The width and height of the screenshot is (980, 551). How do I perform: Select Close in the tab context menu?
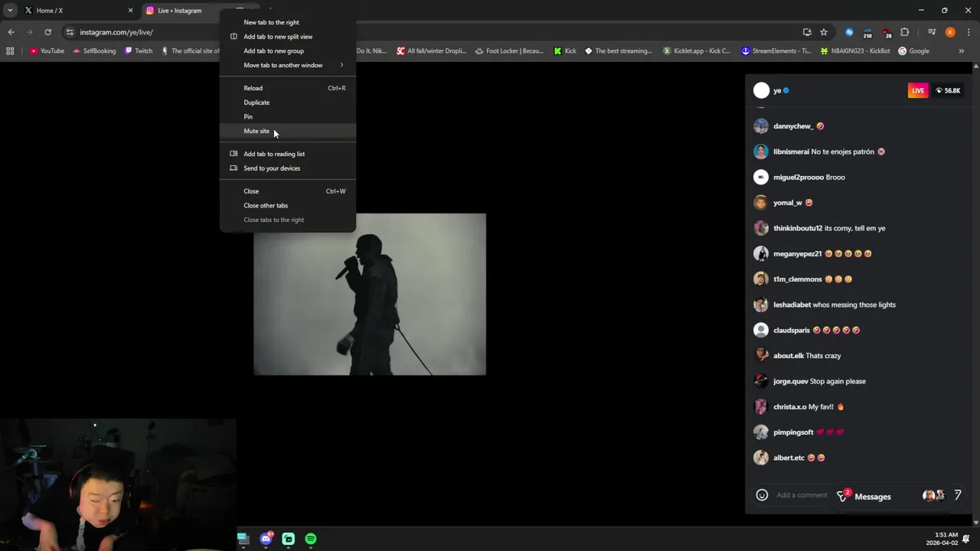(x=288, y=191)
